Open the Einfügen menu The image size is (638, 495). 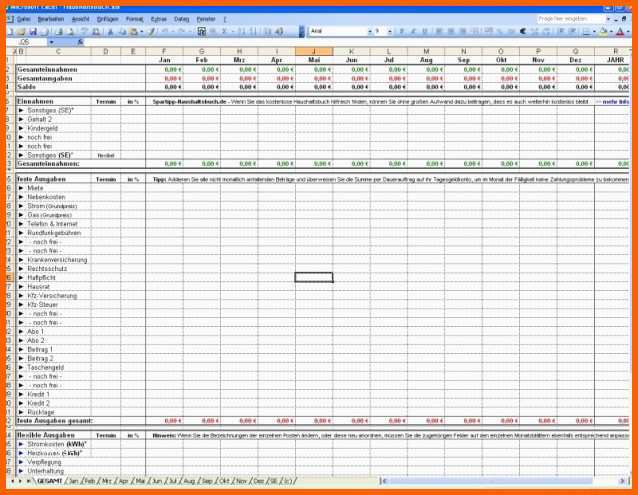pos(107,19)
